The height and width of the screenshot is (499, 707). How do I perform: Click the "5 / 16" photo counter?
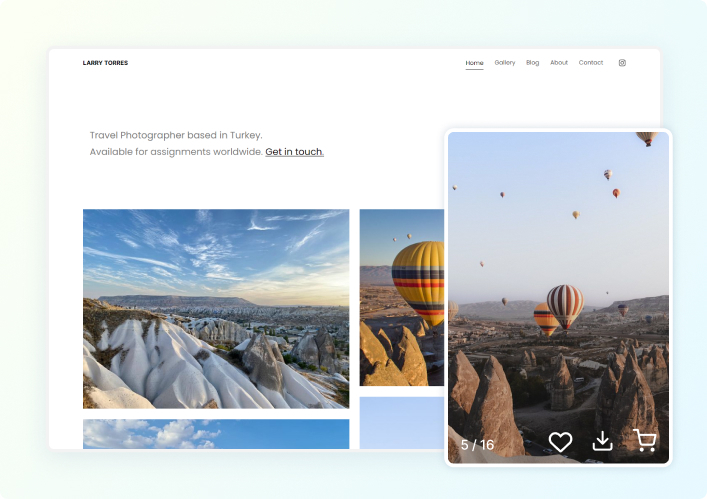[x=477, y=444]
